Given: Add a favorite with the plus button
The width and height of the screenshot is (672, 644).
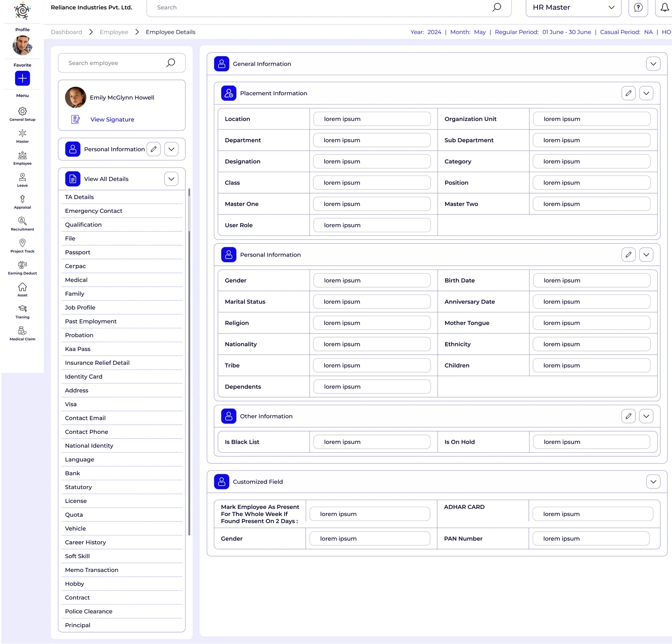Looking at the screenshot, I should 22,78.
